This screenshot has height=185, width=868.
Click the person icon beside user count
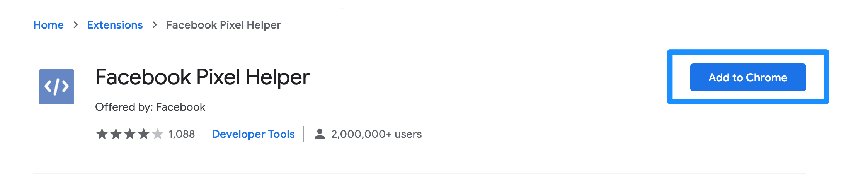pos(320,134)
